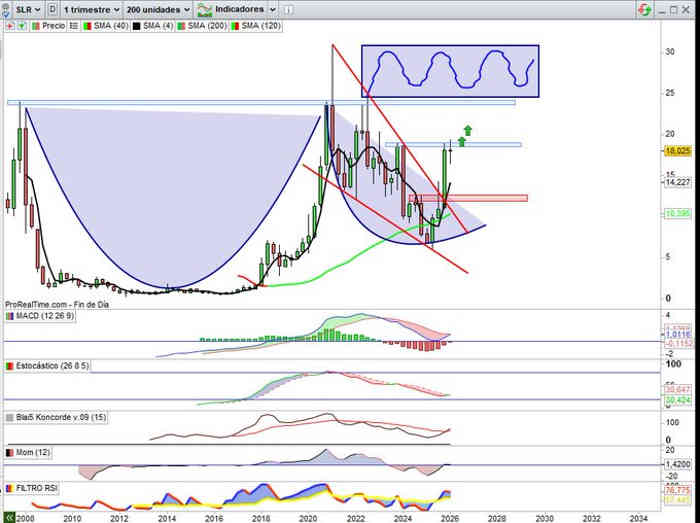The image size is (700, 523).
Task: Open the 200 unidades dropdown
Action: (158, 8)
